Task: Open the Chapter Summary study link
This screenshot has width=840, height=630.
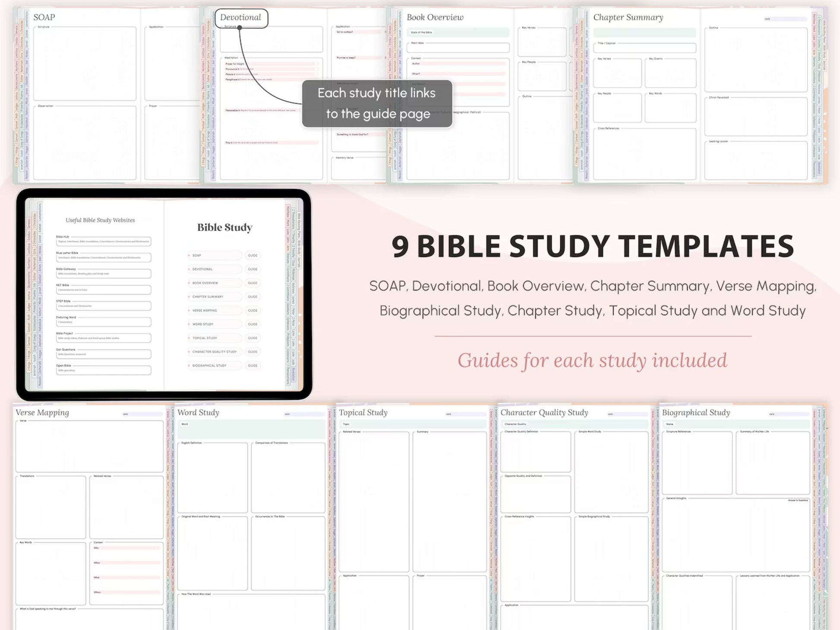Action: 215,296
